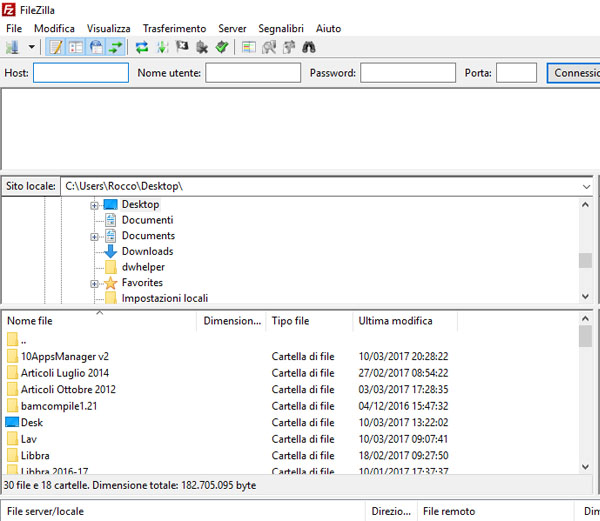Click the cancel current operation icon
Image resolution: width=600 pixels, height=521 pixels.
[x=182, y=47]
